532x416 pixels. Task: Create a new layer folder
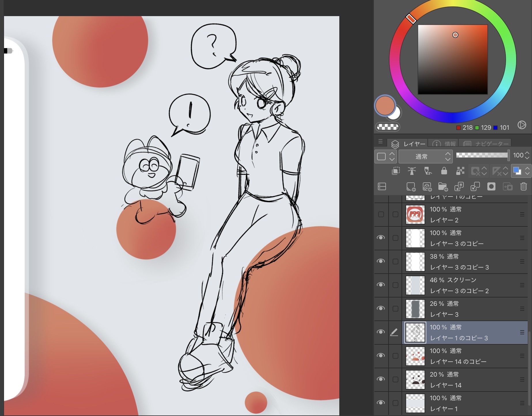pos(443,187)
